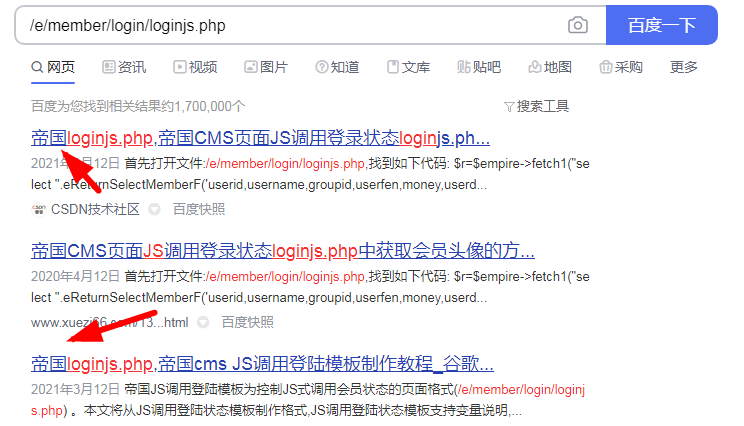Click the funnel icon beside 搜索工具

[x=509, y=107]
